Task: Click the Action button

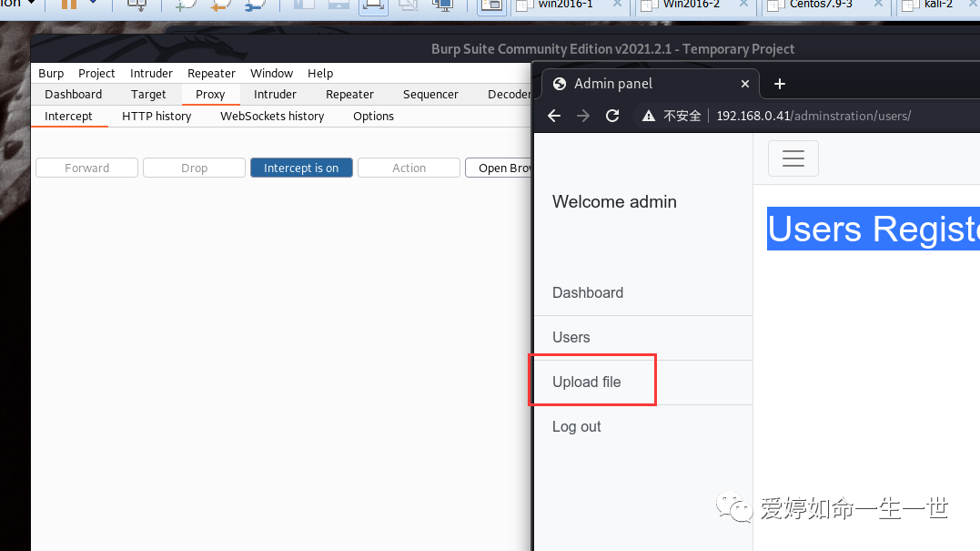Action: pyautogui.click(x=409, y=168)
